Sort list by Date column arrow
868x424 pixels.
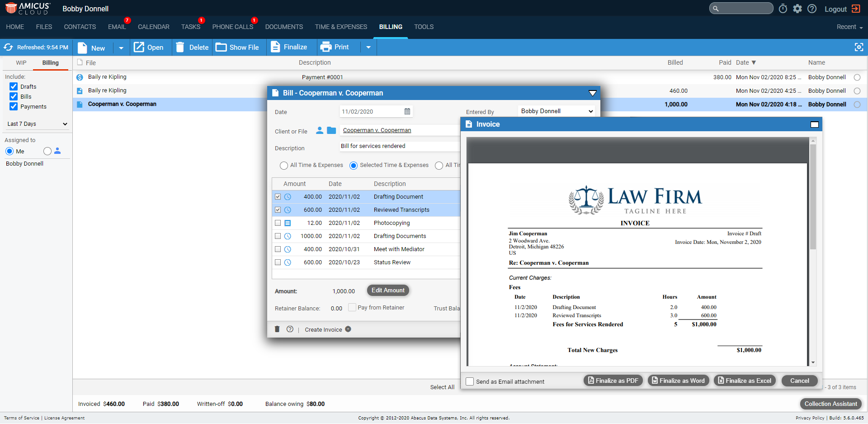coord(754,62)
